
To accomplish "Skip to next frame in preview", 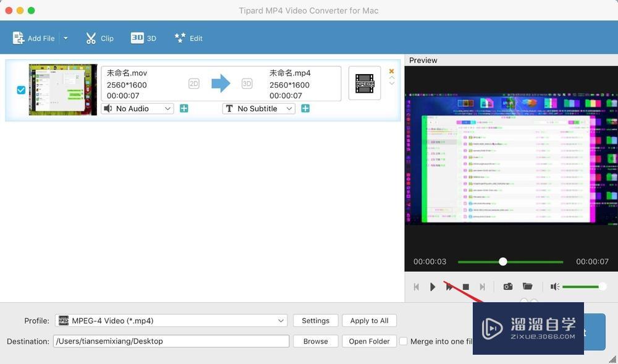I will 482,287.
